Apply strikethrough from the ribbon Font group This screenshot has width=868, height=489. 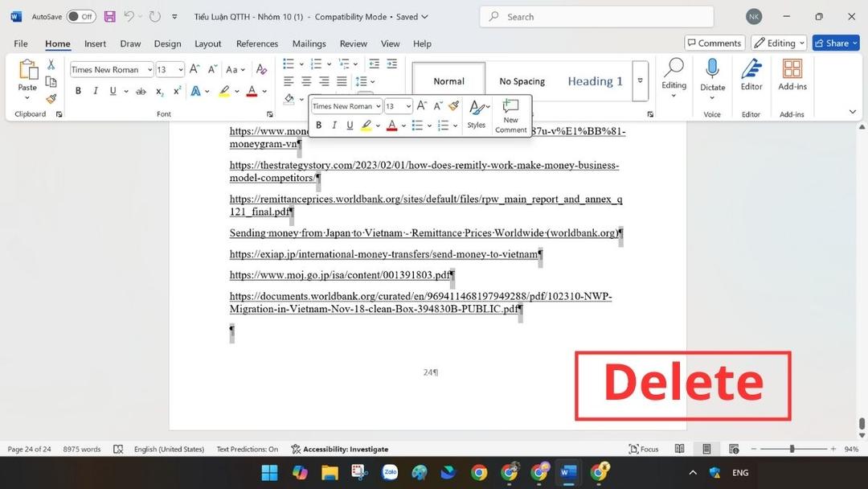tap(131, 92)
